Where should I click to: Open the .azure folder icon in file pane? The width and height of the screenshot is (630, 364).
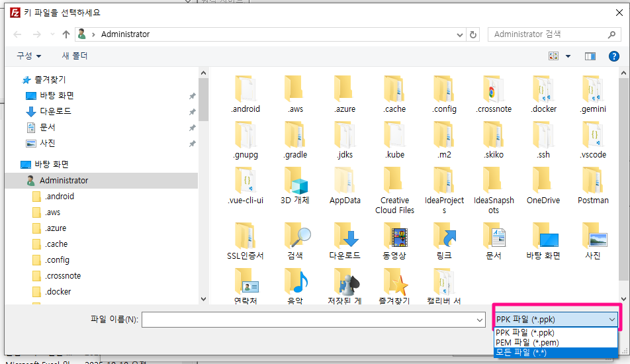(x=344, y=89)
